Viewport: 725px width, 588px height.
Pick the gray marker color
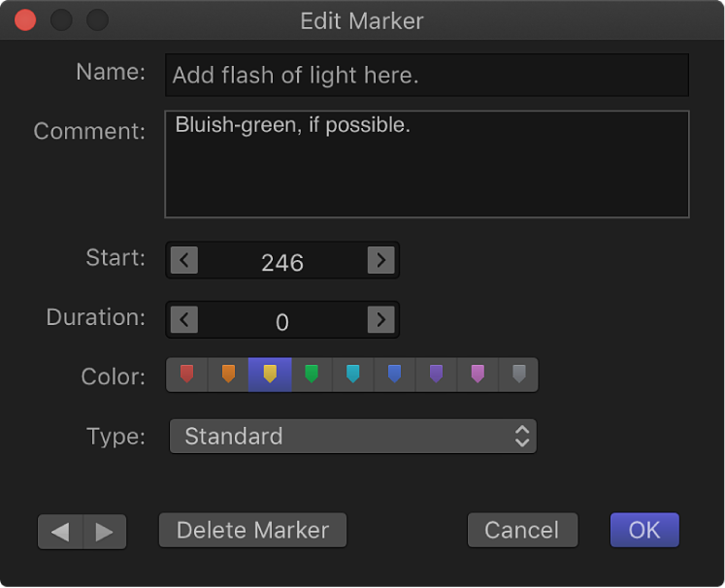coord(518,375)
